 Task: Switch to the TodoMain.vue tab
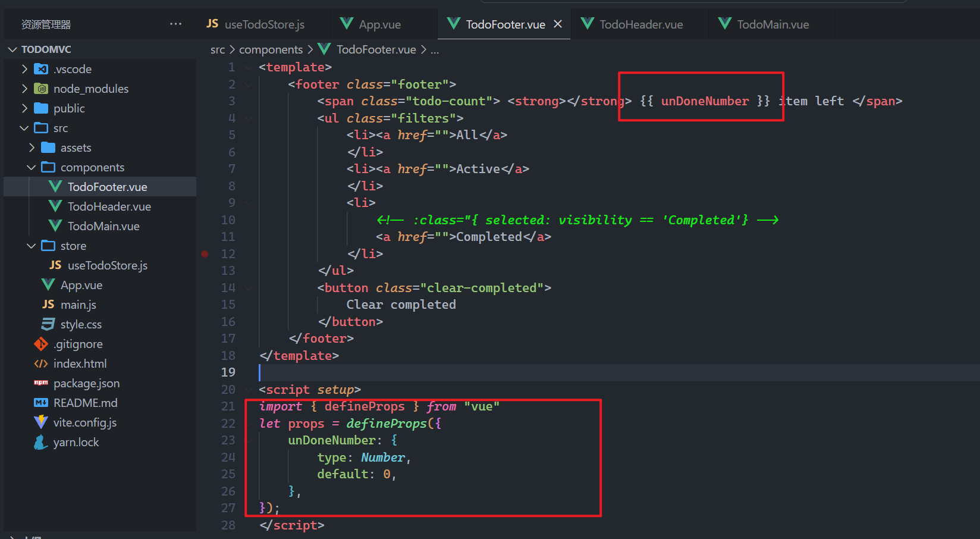point(773,24)
